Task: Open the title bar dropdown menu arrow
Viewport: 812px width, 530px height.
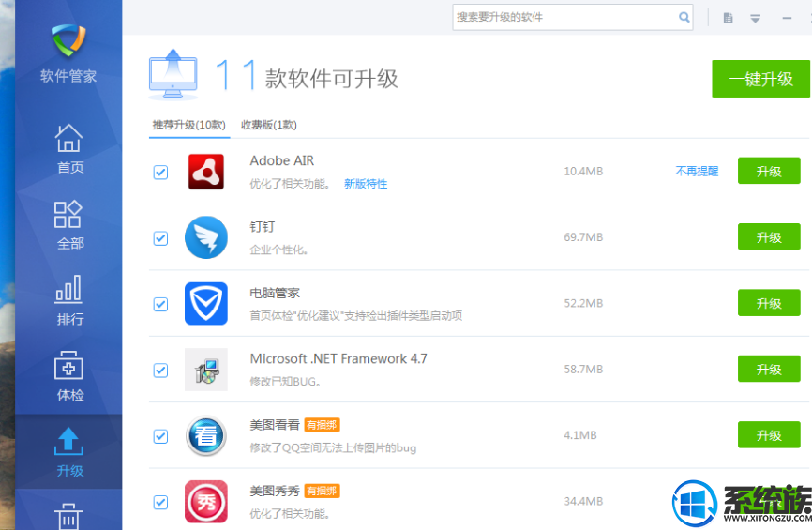Action: (756, 19)
